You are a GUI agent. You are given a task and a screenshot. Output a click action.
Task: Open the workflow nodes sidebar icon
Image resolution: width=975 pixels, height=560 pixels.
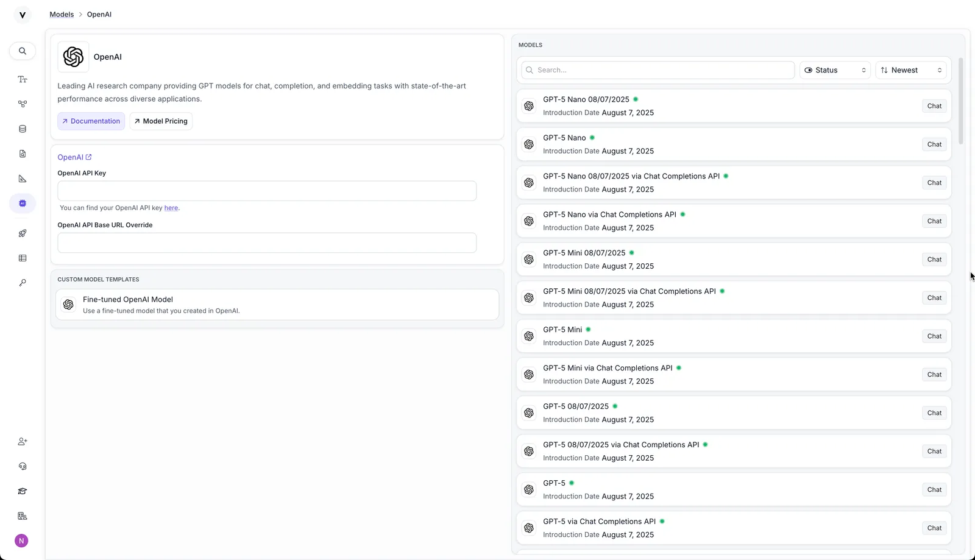click(23, 104)
